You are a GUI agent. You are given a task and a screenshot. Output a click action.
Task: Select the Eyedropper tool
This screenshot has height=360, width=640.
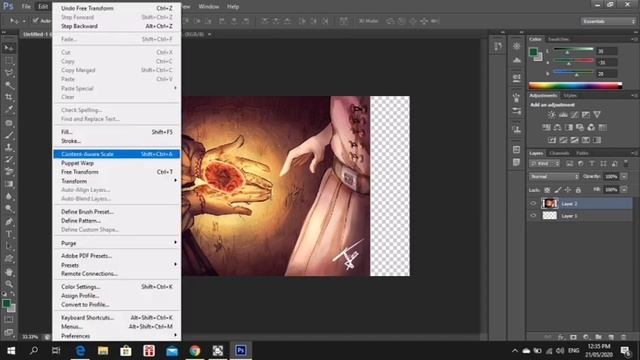point(9,109)
